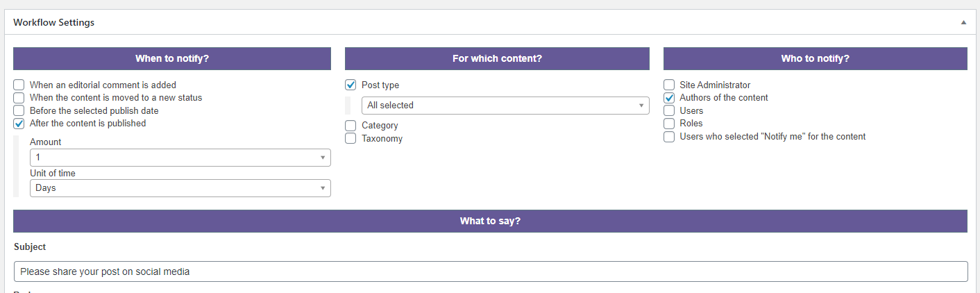Open the Unit of time dropdown
Viewport: 980px width, 293px height.
tap(180, 188)
